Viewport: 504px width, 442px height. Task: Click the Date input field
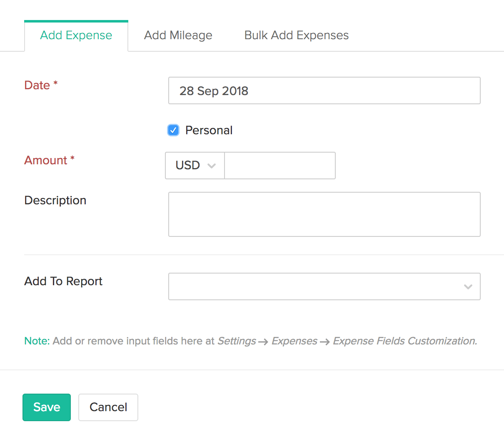(x=324, y=90)
